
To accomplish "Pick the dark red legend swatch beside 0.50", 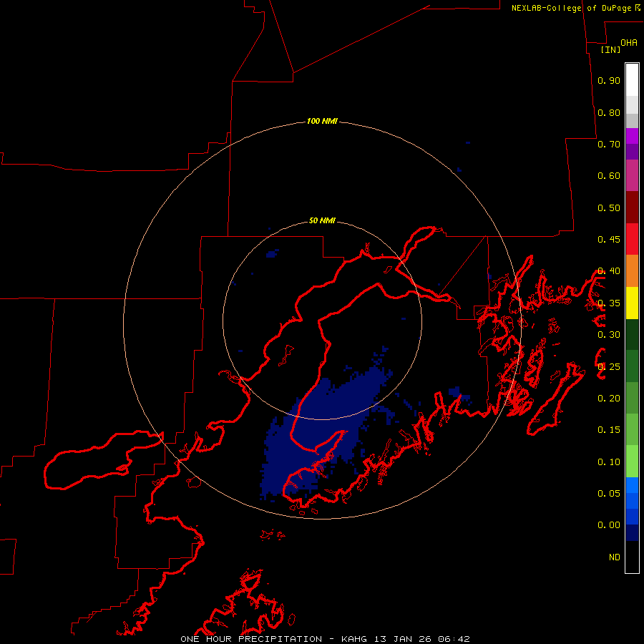I will (x=632, y=208).
